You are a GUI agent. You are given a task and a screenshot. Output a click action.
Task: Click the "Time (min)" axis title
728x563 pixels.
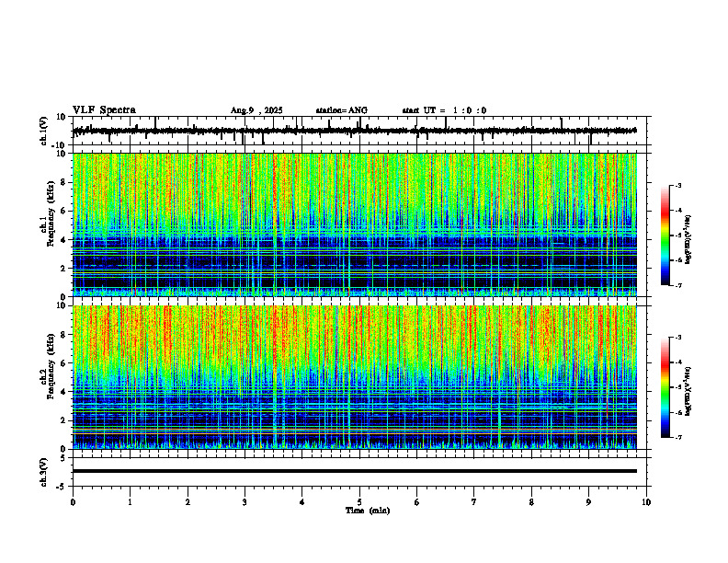pos(368,511)
